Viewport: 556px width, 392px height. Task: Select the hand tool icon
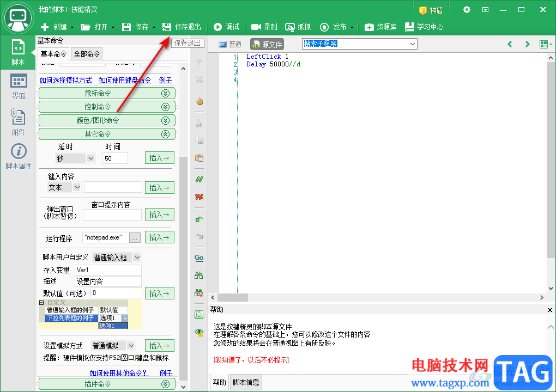[200, 102]
